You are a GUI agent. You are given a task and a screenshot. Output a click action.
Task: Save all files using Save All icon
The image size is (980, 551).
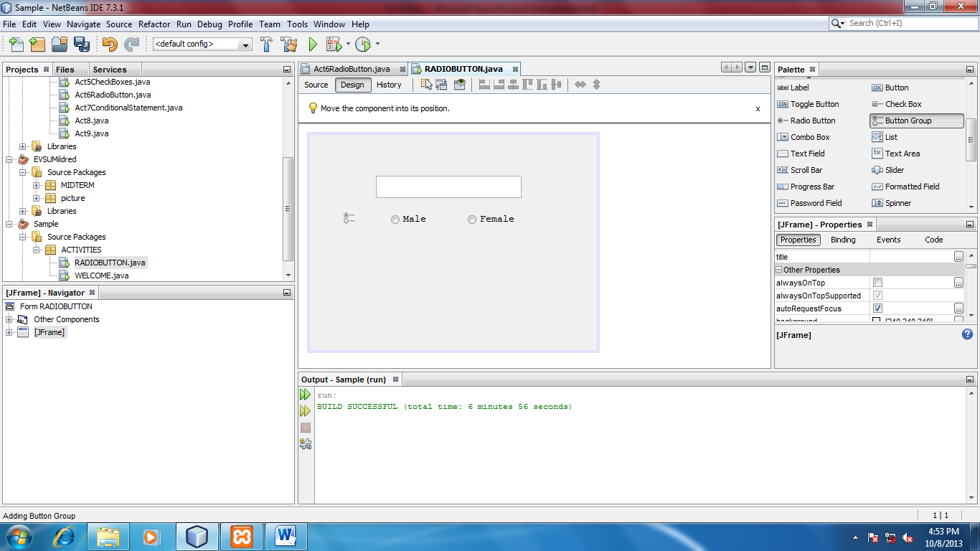(x=83, y=44)
